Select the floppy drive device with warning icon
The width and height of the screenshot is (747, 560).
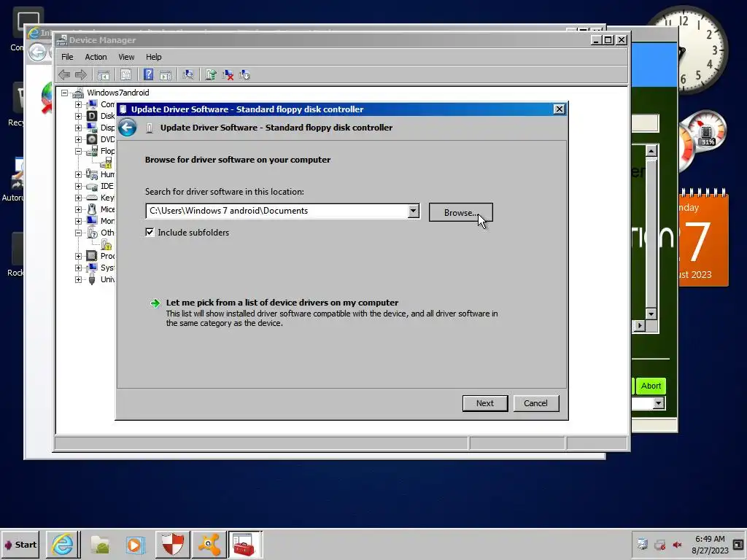tap(107, 163)
